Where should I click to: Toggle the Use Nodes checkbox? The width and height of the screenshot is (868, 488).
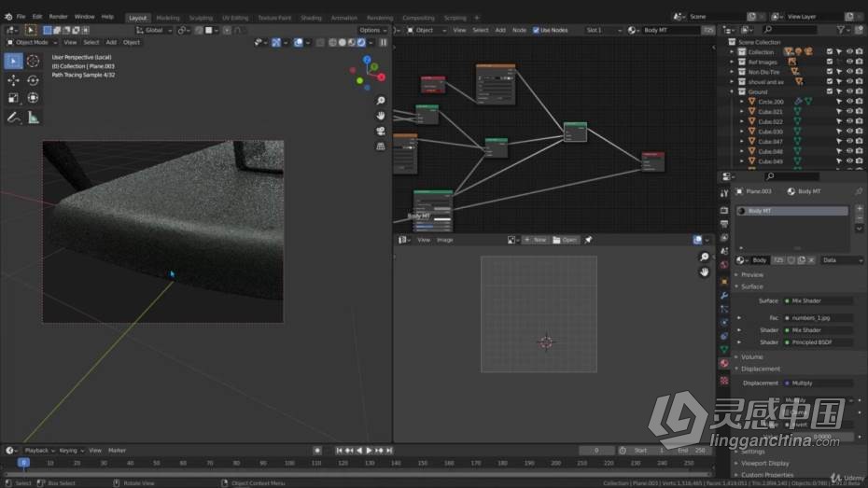pyautogui.click(x=536, y=30)
